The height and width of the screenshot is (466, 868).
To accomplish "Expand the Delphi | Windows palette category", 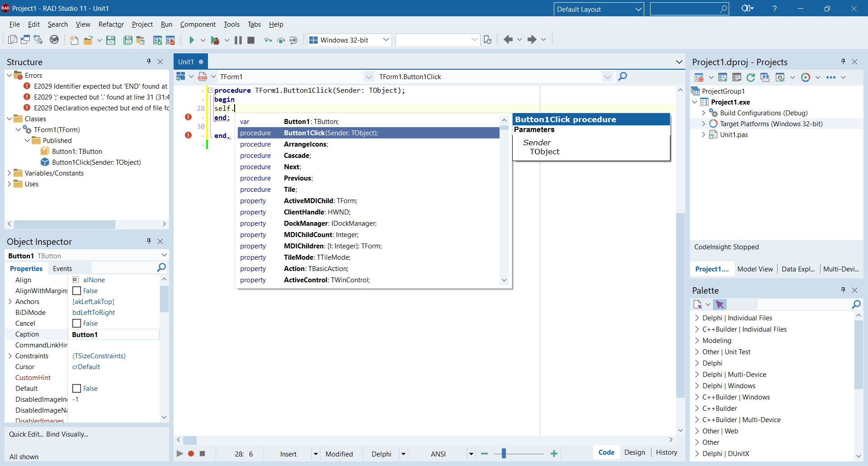I will point(697,386).
